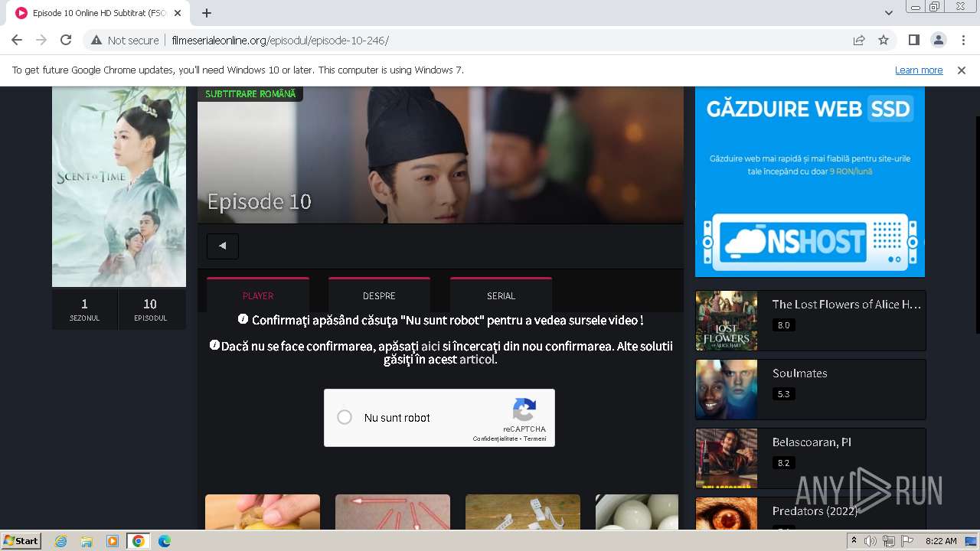Viewport: 980px width, 551px height.
Task: Select Sezonul 1 box
Action: [x=84, y=309]
